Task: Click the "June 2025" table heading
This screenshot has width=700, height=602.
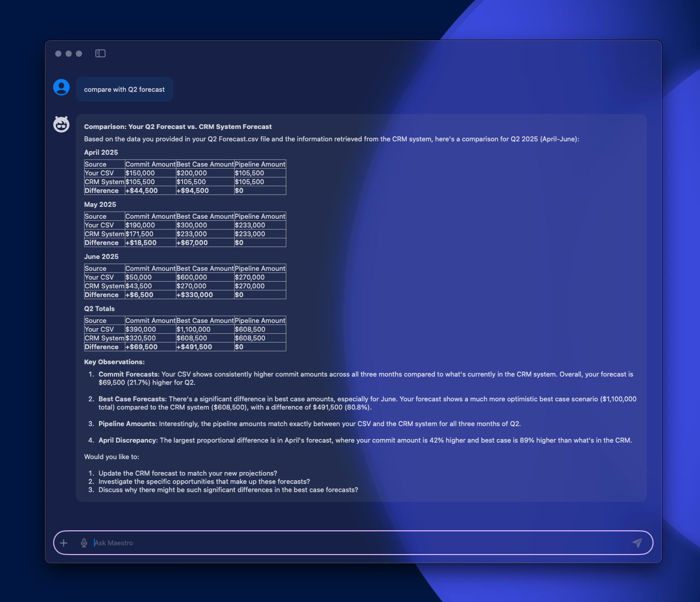Action: point(101,256)
